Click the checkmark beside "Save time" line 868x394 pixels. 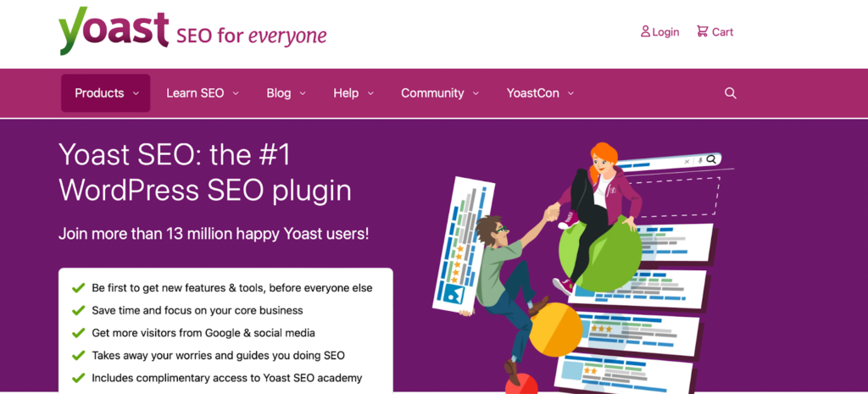click(x=79, y=311)
